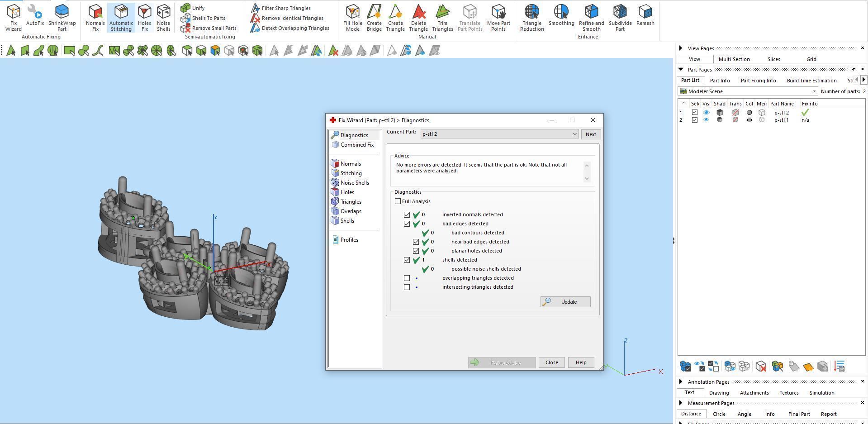Click Next beside Current Part
868x424 pixels.
(x=591, y=134)
